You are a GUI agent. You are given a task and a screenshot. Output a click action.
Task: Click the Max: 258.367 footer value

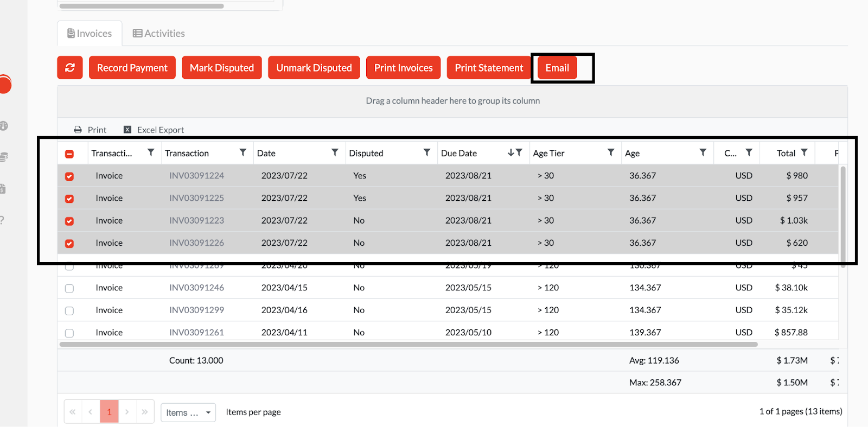point(655,383)
